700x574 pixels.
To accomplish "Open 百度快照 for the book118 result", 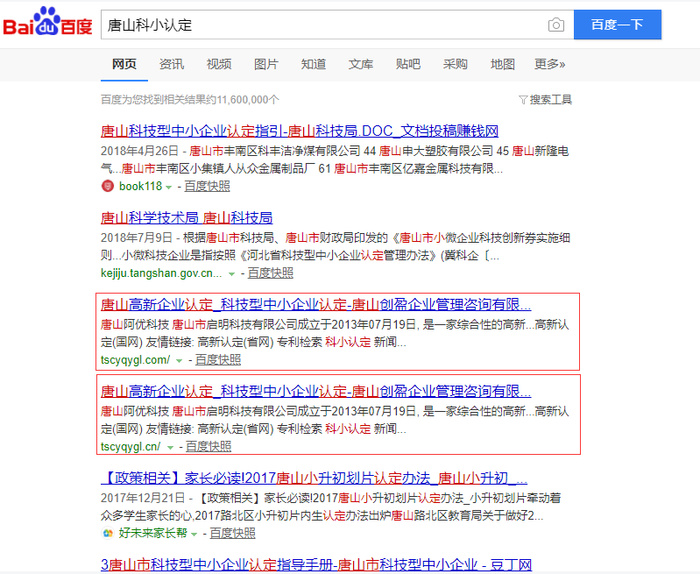I will [x=207, y=186].
